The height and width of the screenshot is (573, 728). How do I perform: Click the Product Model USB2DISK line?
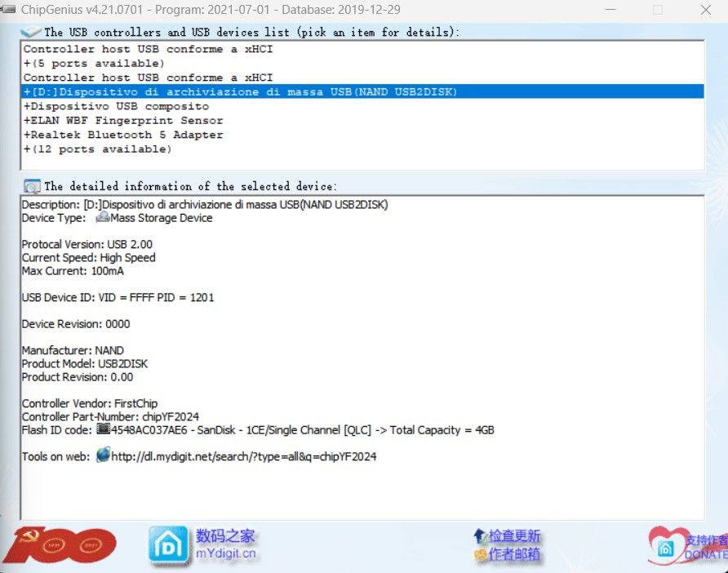point(85,363)
